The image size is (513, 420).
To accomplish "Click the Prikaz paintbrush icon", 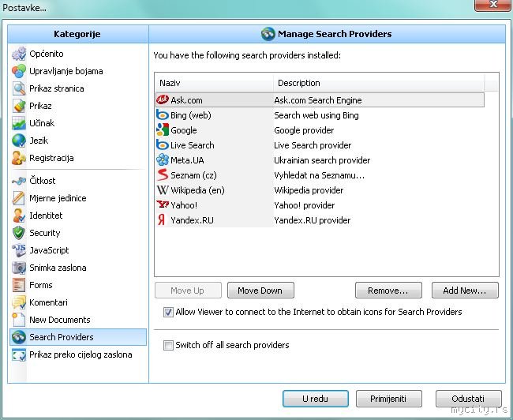I will [x=19, y=106].
